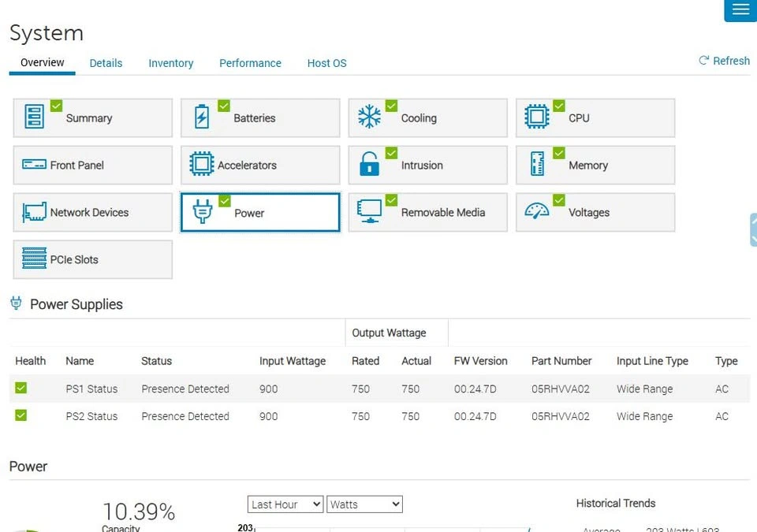
Task: Click the Summary tile green check mark
Action: 56,106
